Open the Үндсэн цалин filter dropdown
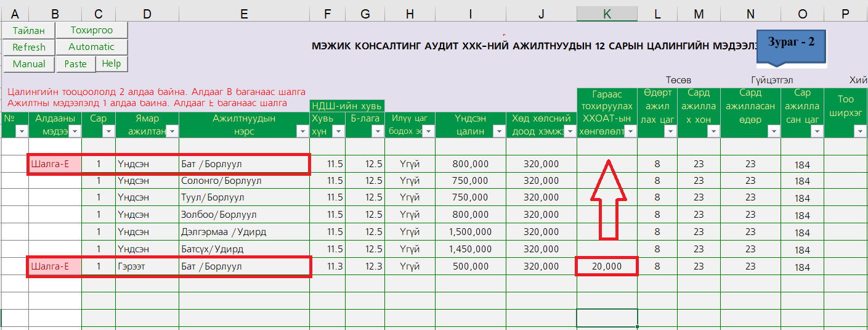868x330 pixels. pyautogui.click(x=498, y=131)
